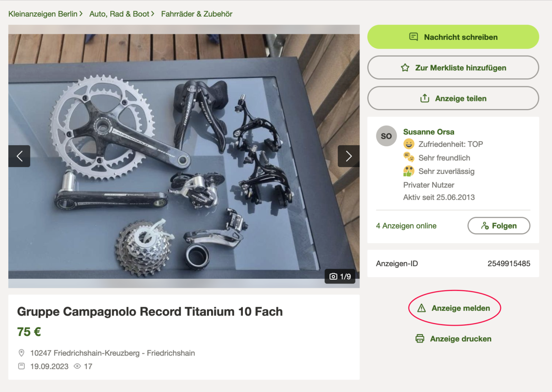The width and height of the screenshot is (552, 392).
Task: Click the SO seller avatar
Action: click(386, 136)
